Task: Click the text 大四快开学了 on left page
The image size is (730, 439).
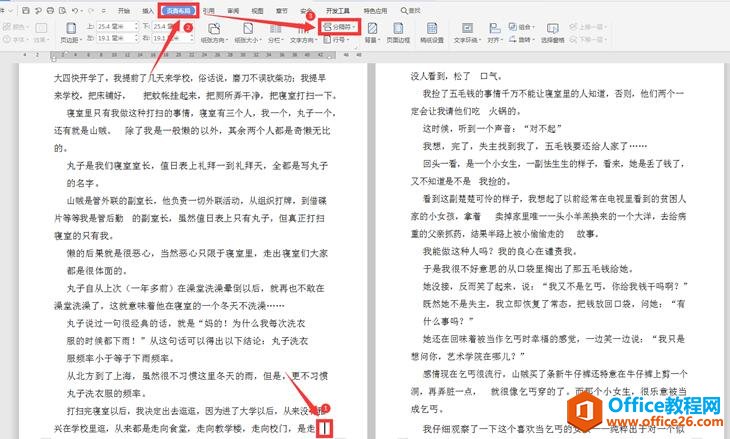Action: point(81,78)
